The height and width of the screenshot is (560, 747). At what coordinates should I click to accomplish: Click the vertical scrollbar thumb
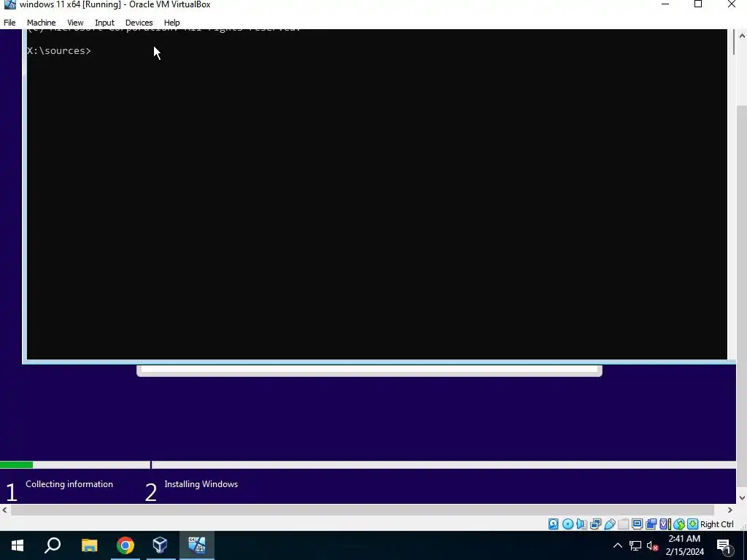pyautogui.click(x=742, y=295)
